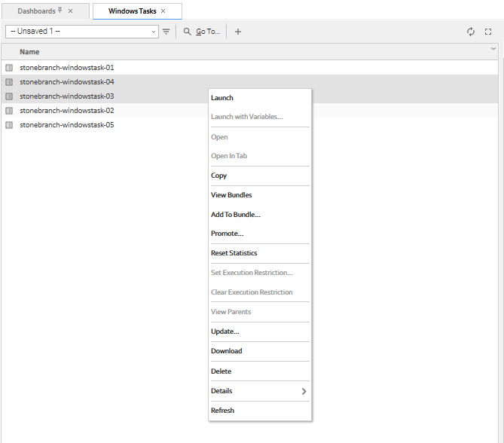Select Add To Bundle... in context menu
The width and height of the screenshot is (504, 443).
tap(235, 215)
